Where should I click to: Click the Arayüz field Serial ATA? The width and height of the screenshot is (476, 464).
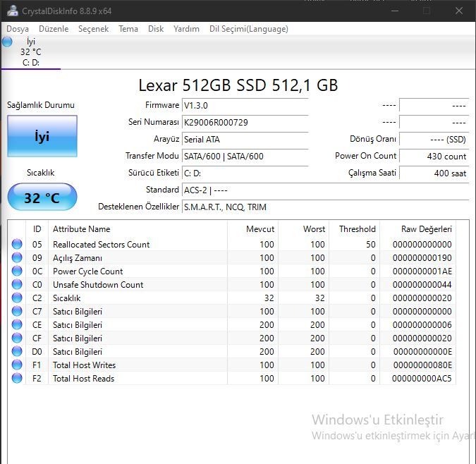(245, 140)
